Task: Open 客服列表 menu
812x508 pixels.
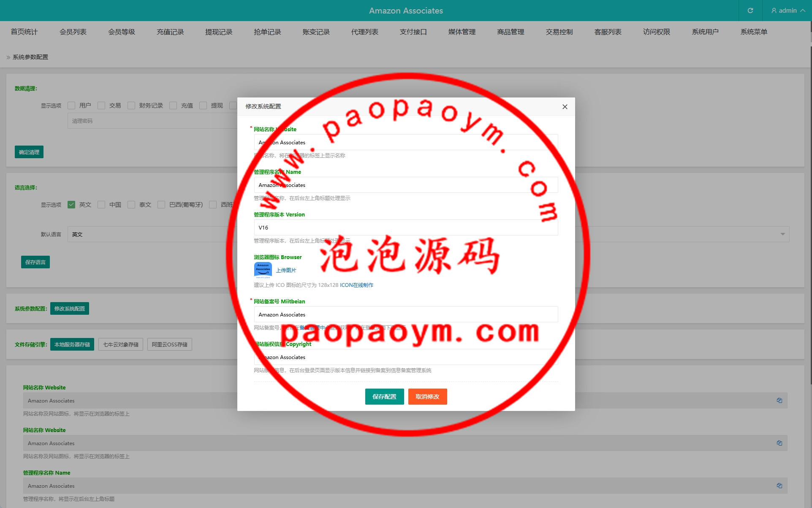Action: pyautogui.click(x=608, y=32)
